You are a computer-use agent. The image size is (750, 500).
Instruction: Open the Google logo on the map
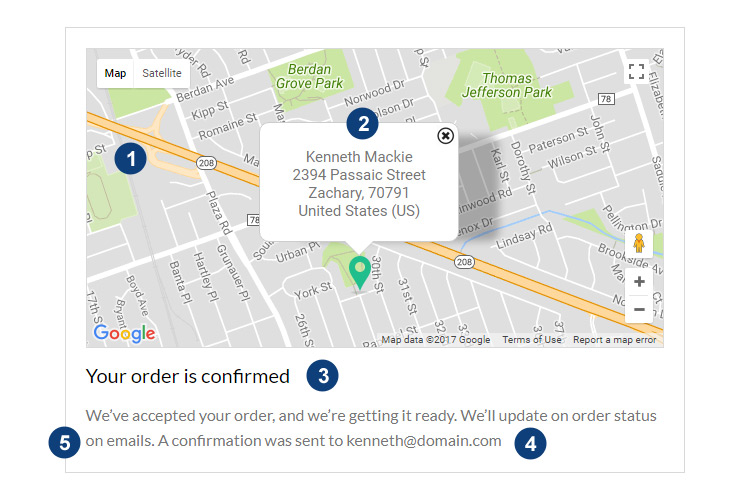point(124,333)
